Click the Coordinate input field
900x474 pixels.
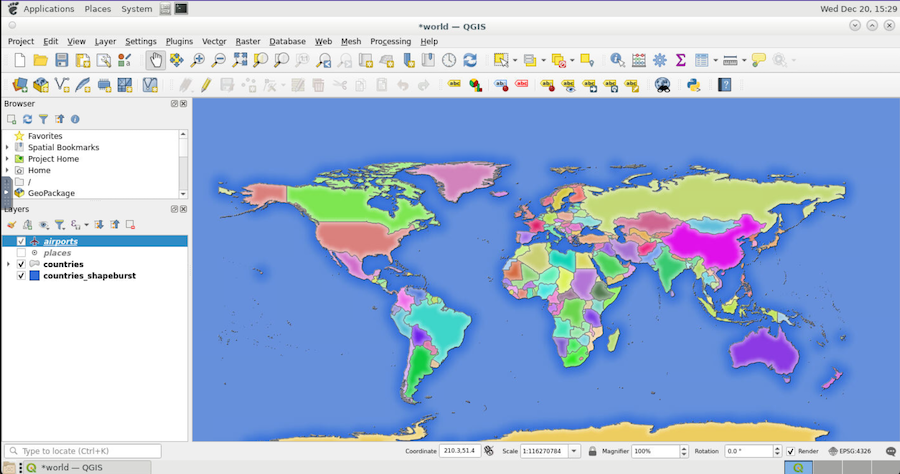coord(460,451)
